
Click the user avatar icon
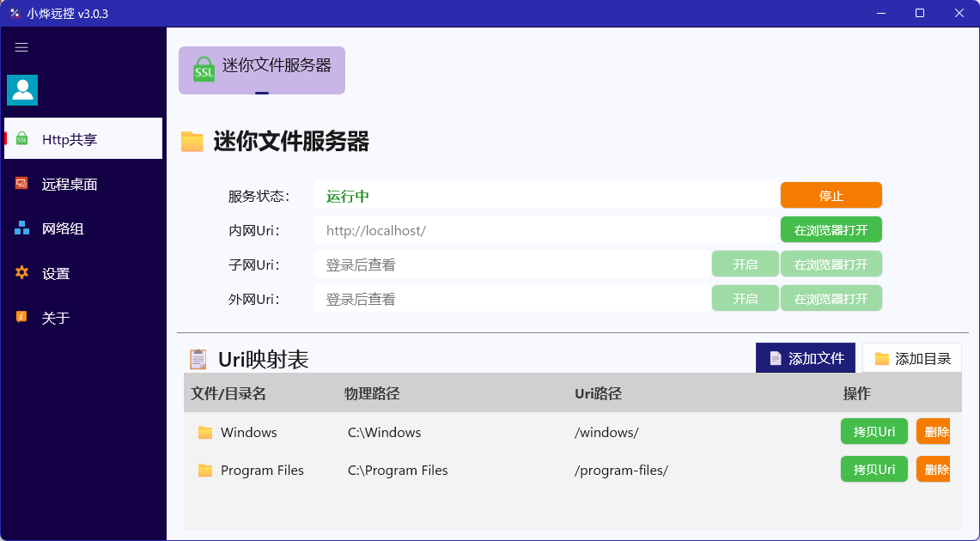point(22,90)
